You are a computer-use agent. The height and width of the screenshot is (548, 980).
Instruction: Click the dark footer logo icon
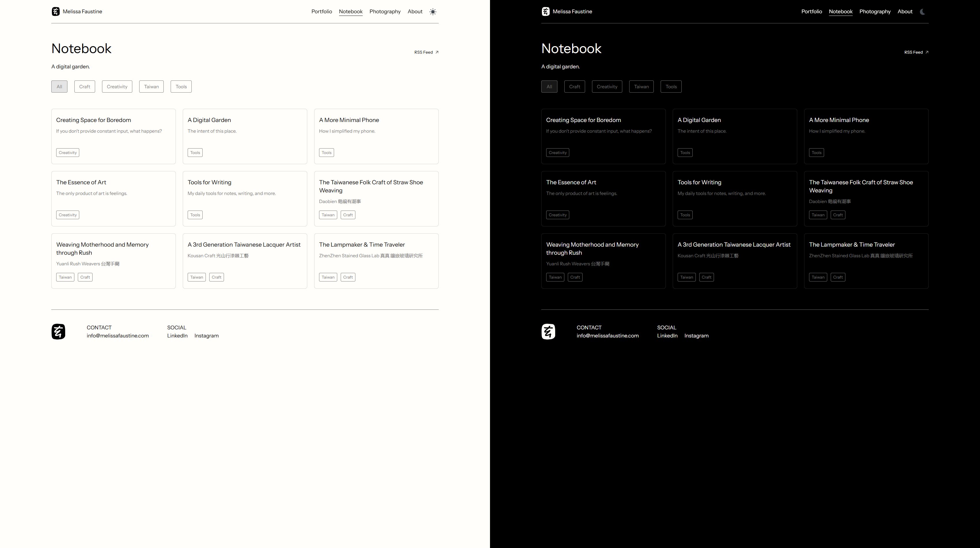pyautogui.click(x=548, y=331)
